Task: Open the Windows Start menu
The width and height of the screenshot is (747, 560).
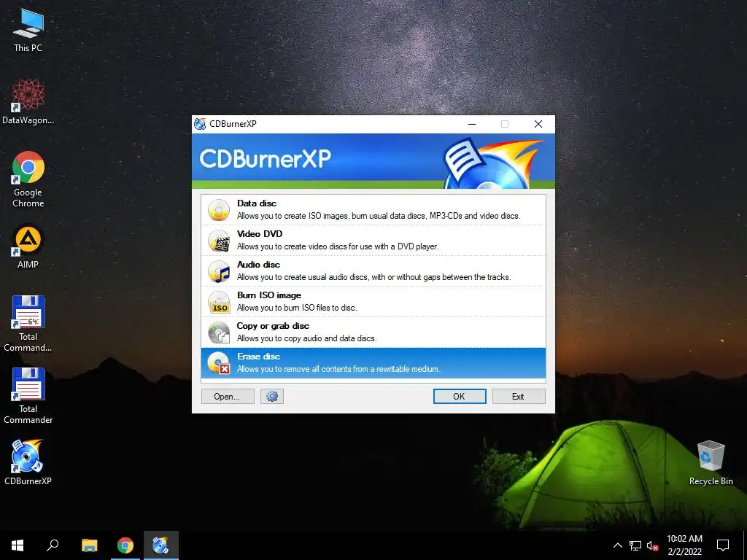Action: [x=18, y=545]
